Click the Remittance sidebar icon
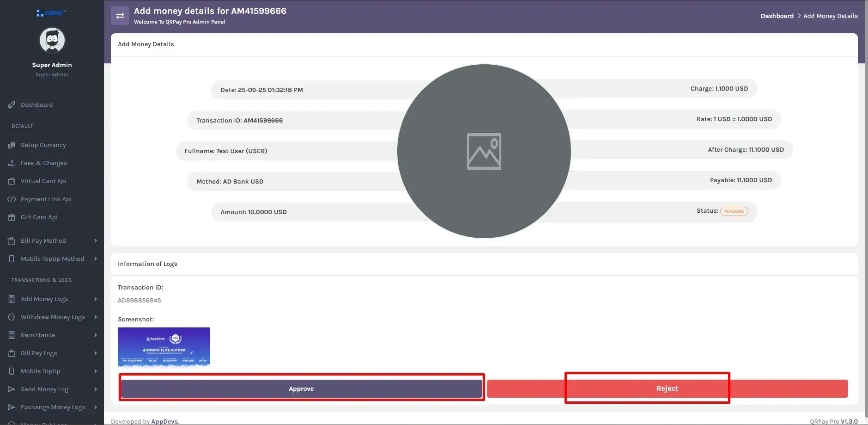Image resolution: width=868 pixels, height=425 pixels. point(12,335)
